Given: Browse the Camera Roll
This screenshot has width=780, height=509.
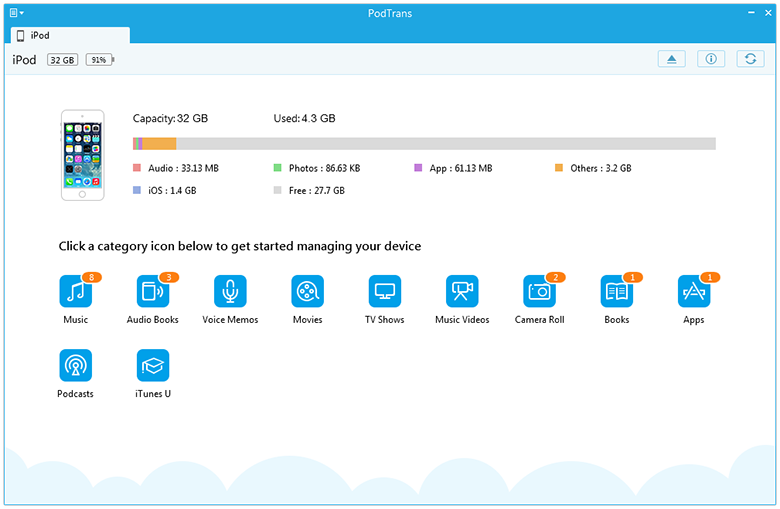Looking at the screenshot, I should tap(539, 291).
